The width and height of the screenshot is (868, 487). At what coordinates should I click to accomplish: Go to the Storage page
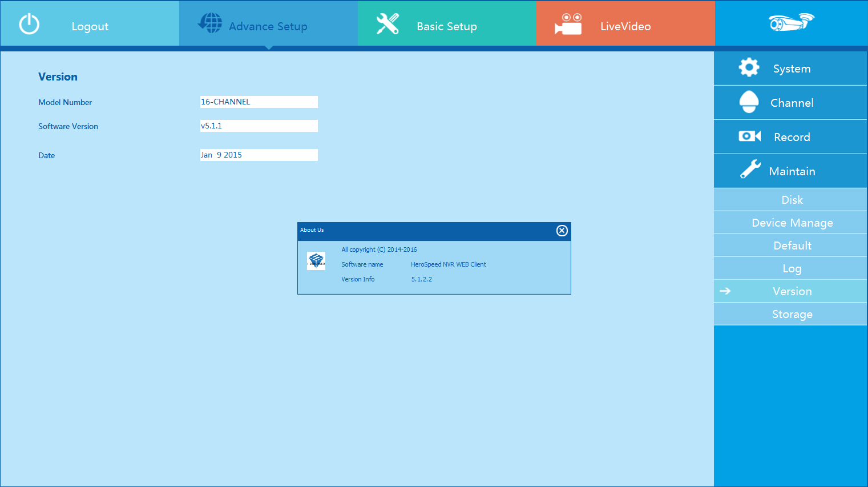pyautogui.click(x=791, y=314)
